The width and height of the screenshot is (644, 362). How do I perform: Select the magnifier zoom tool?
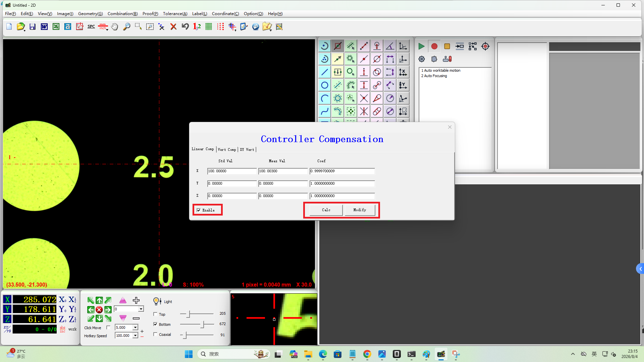click(x=126, y=26)
